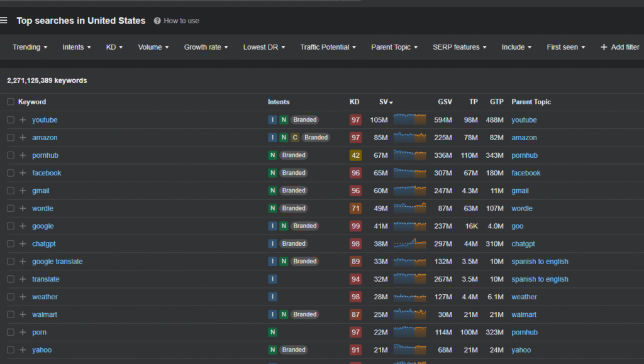This screenshot has width=644, height=364.
Task: Click the plus icon beside wordle
Action: click(x=23, y=208)
